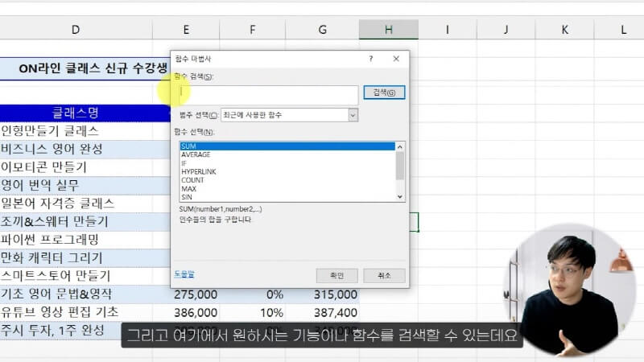
Task: Click the 비즈니스 영어 완성 cell
Action: click(76, 149)
